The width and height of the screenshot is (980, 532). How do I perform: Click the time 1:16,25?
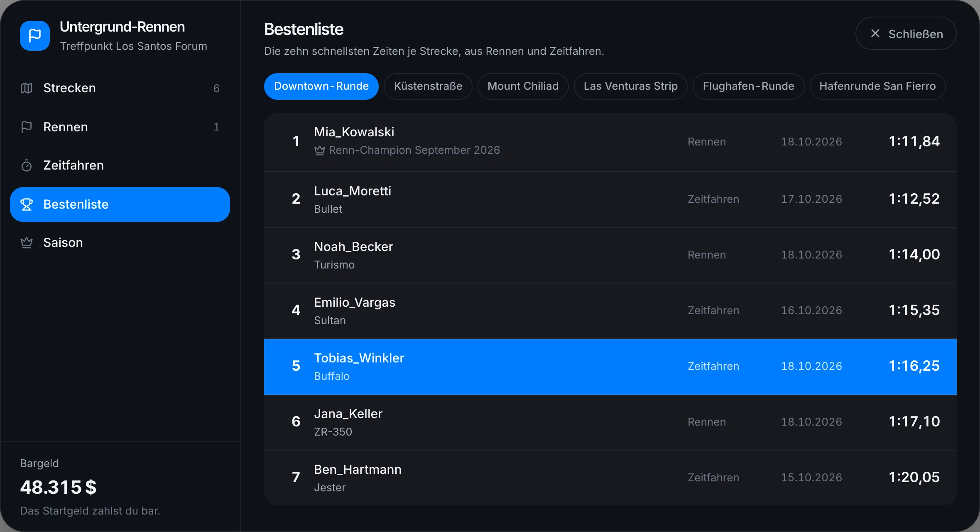[914, 366]
